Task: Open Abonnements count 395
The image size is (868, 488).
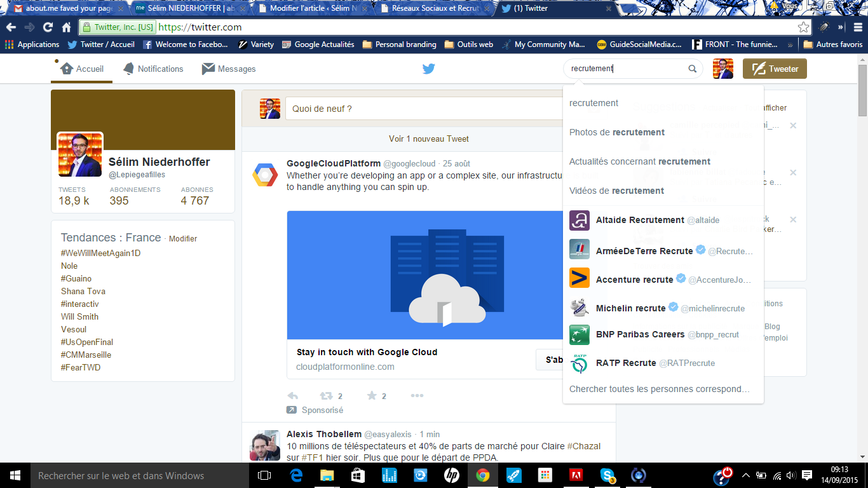Action: click(135, 196)
